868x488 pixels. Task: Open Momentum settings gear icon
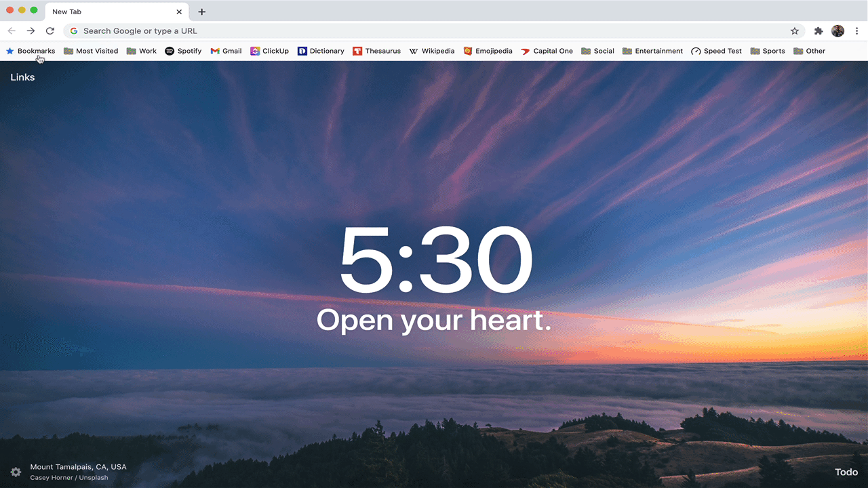pyautogui.click(x=16, y=472)
